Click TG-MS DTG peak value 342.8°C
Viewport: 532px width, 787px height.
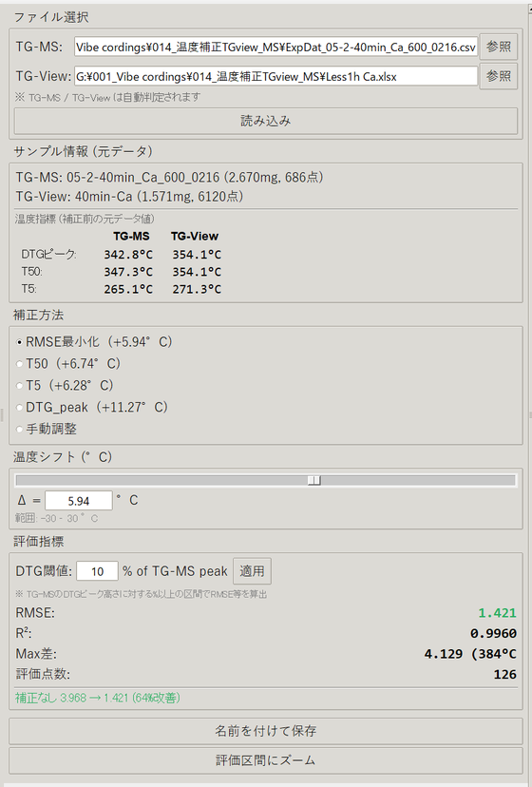coord(128,255)
